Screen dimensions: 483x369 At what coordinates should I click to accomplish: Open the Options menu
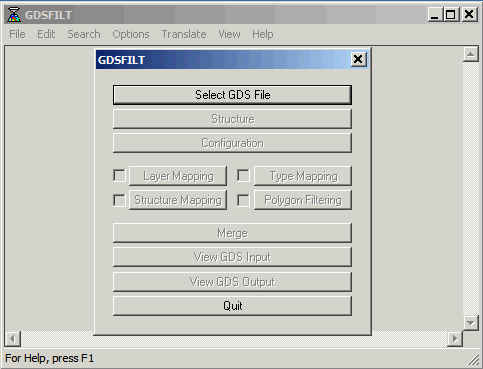tap(131, 34)
